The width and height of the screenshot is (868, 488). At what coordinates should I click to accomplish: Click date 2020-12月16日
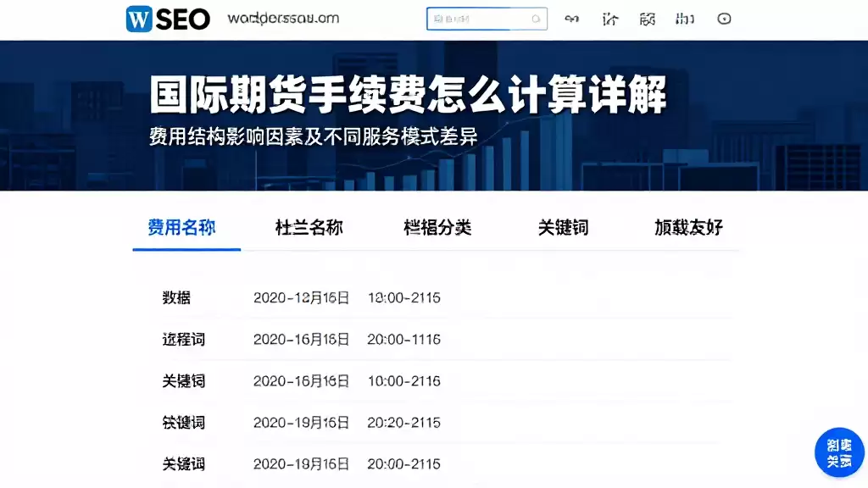pyautogui.click(x=301, y=297)
